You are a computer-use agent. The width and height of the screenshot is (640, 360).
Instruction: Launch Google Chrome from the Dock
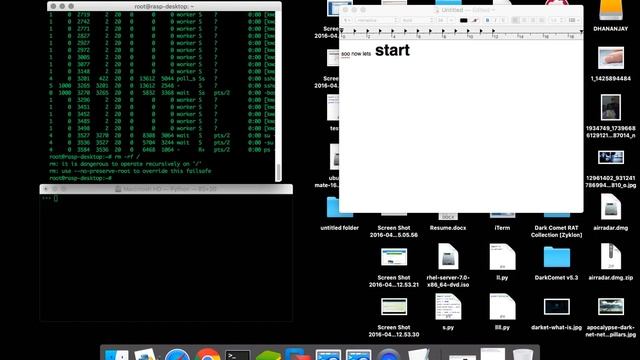207,354
